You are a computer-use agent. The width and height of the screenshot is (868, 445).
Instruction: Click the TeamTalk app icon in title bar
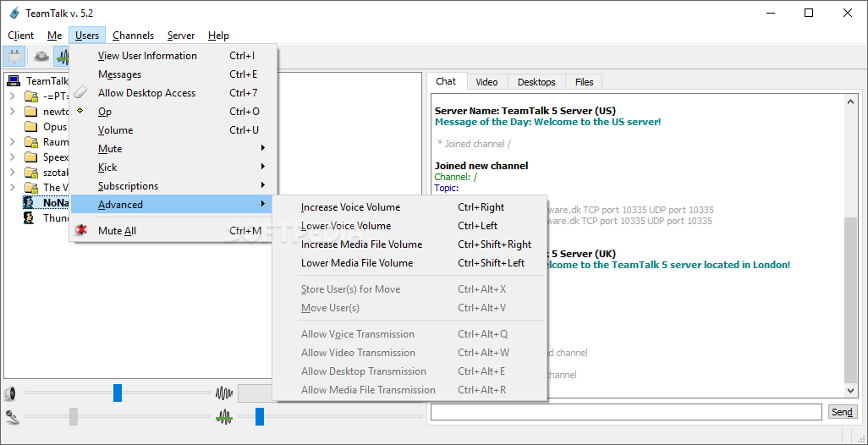coord(15,14)
